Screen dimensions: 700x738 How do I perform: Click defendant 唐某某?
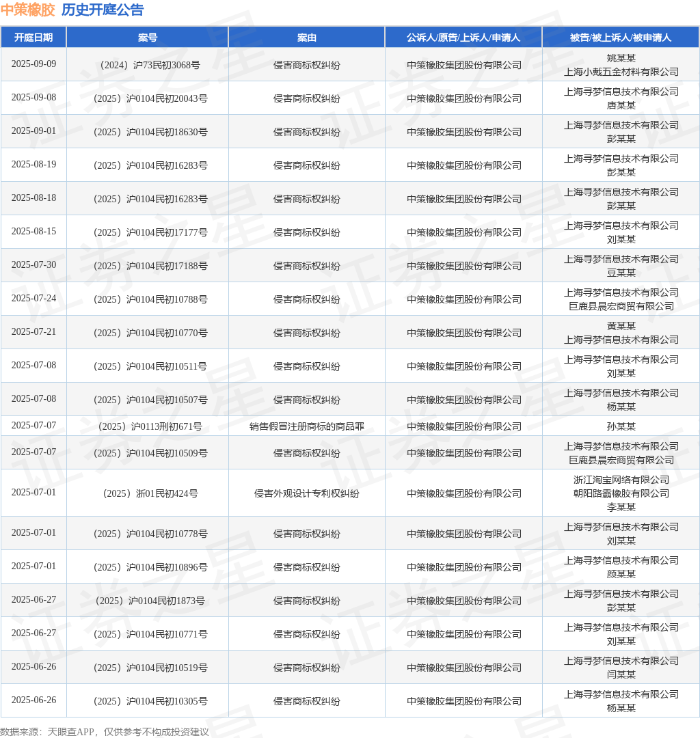pyautogui.click(x=621, y=105)
